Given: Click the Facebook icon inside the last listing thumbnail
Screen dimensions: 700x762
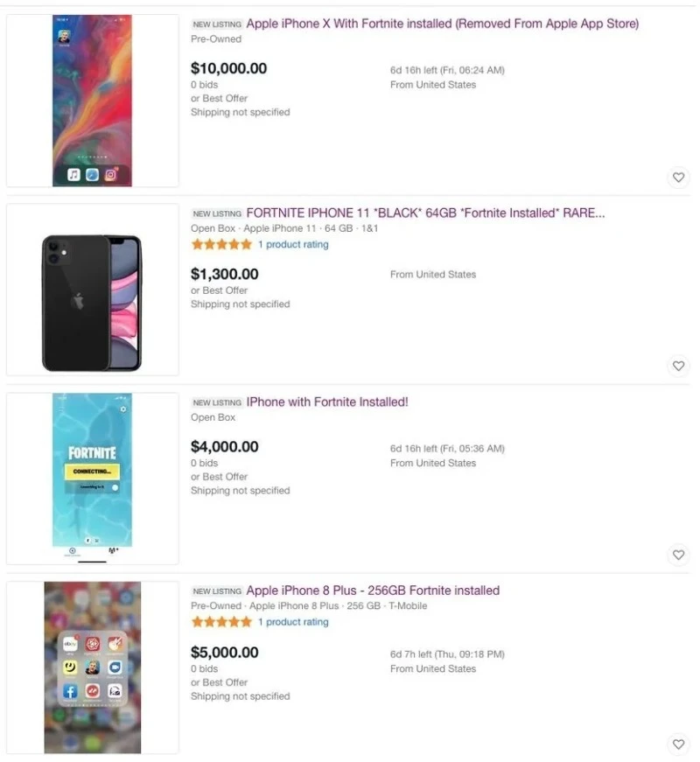Looking at the screenshot, I should (x=70, y=690).
